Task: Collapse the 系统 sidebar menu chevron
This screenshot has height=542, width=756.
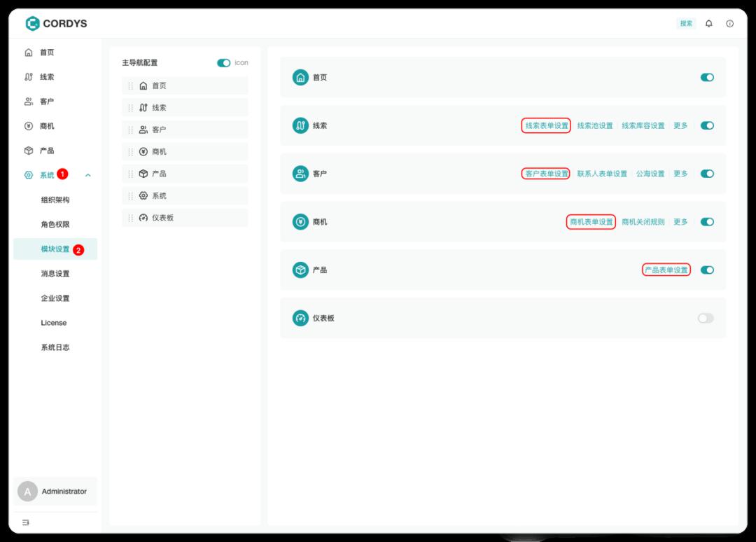Action: (x=87, y=175)
